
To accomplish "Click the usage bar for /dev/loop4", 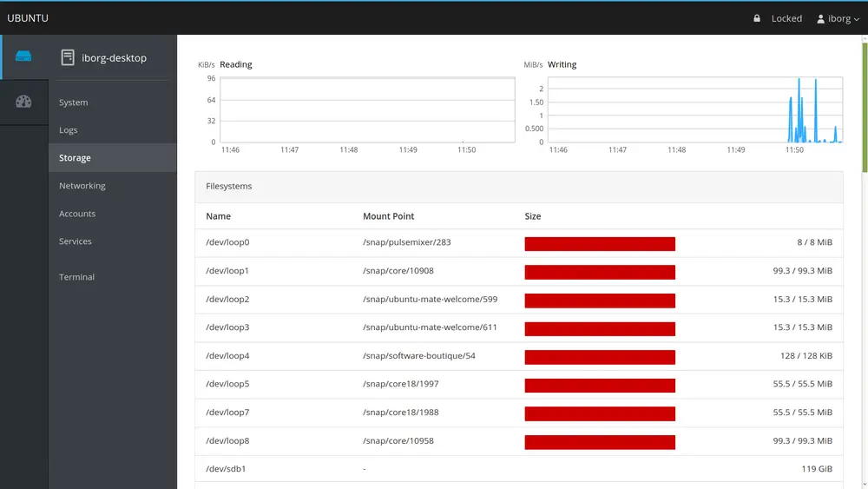I will [x=600, y=356].
